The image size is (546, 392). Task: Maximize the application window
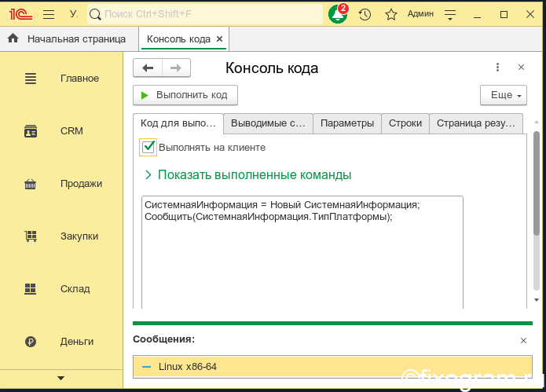tap(504, 14)
